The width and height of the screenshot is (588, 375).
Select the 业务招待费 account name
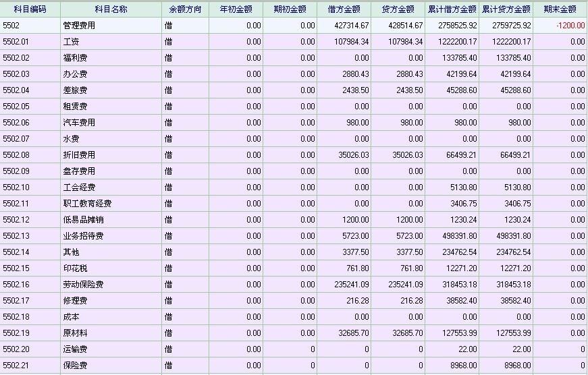point(83,236)
